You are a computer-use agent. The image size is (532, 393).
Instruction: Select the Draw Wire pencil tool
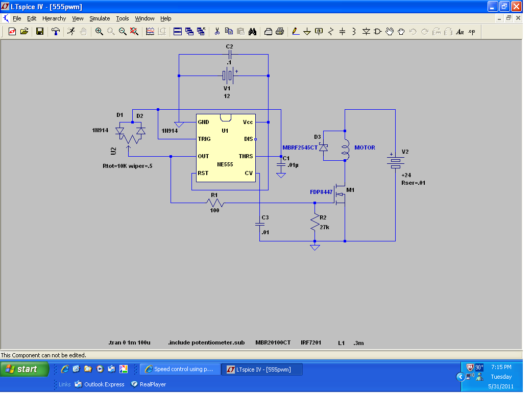[x=296, y=32]
